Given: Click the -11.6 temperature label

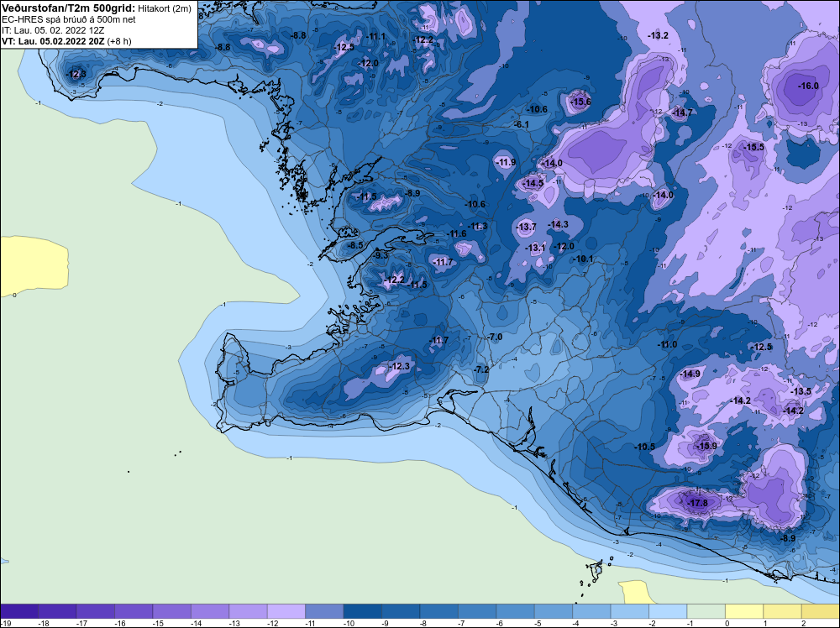Looking at the screenshot, I should (456, 234).
